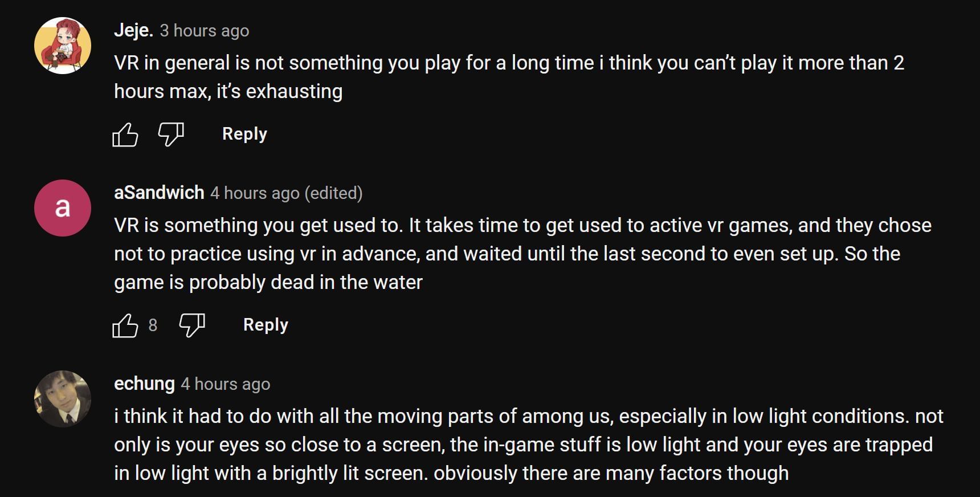Open the Jeje. channel name link
Screen dimensions: 980x497
tap(133, 30)
